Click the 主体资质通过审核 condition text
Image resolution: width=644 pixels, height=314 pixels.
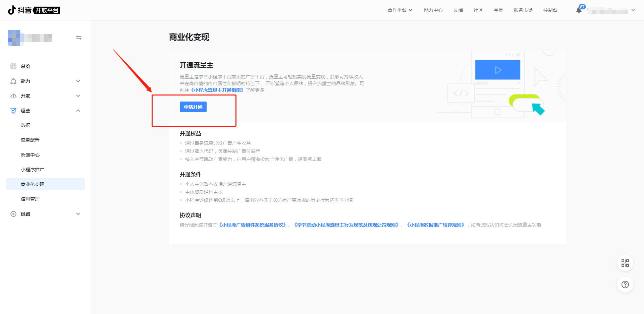coord(204,192)
